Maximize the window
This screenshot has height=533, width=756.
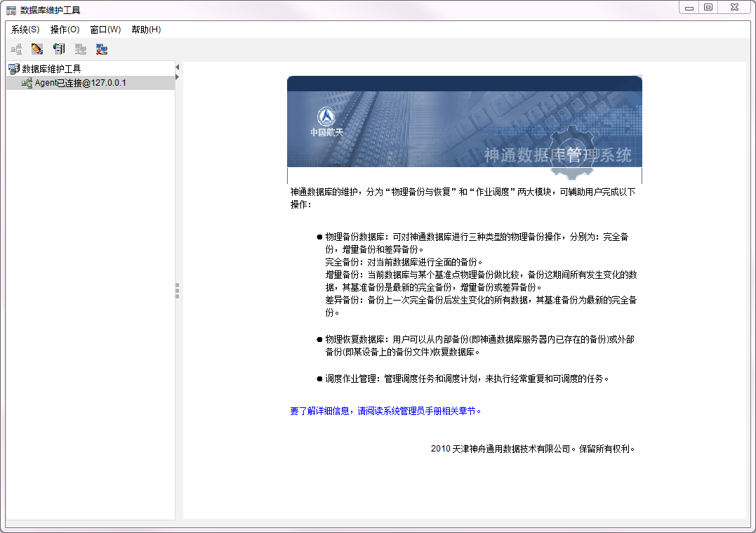tap(709, 7)
